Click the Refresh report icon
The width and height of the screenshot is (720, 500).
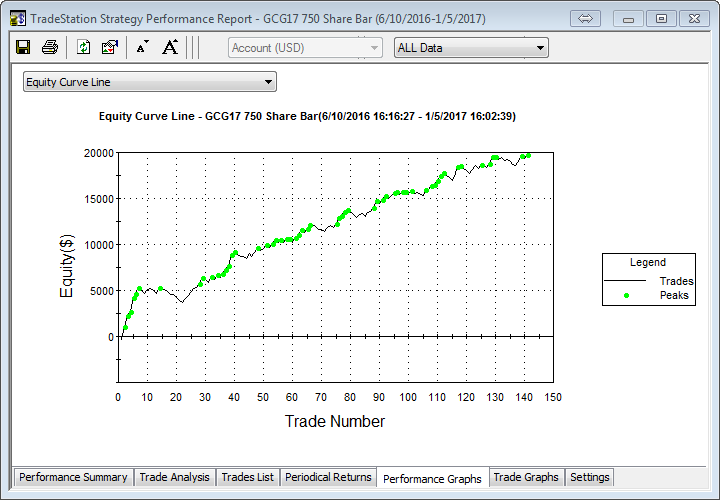84,47
